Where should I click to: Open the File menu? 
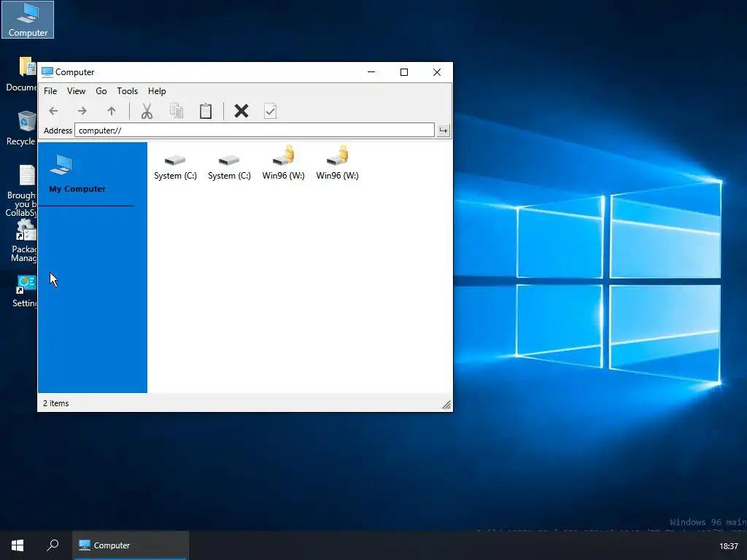tap(50, 91)
